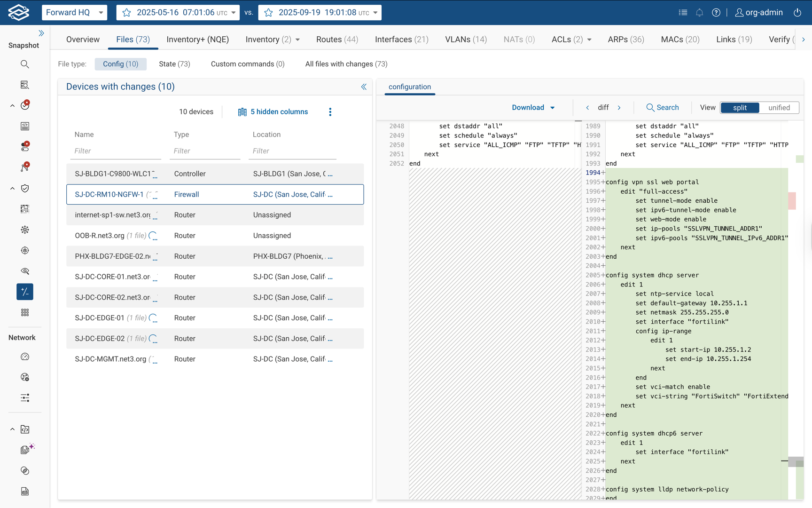Open the notifications bell icon

(x=699, y=13)
